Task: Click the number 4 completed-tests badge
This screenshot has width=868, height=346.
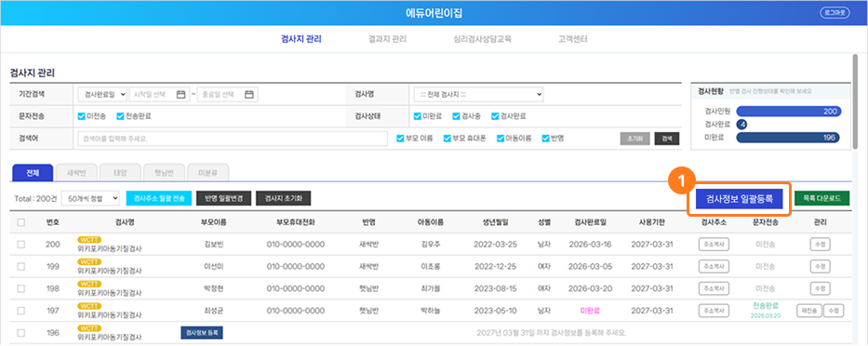Action: pyautogui.click(x=741, y=124)
